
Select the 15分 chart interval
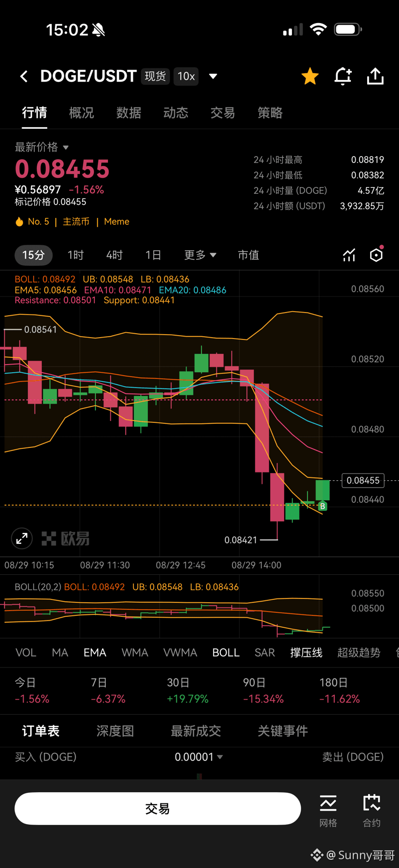[33, 255]
